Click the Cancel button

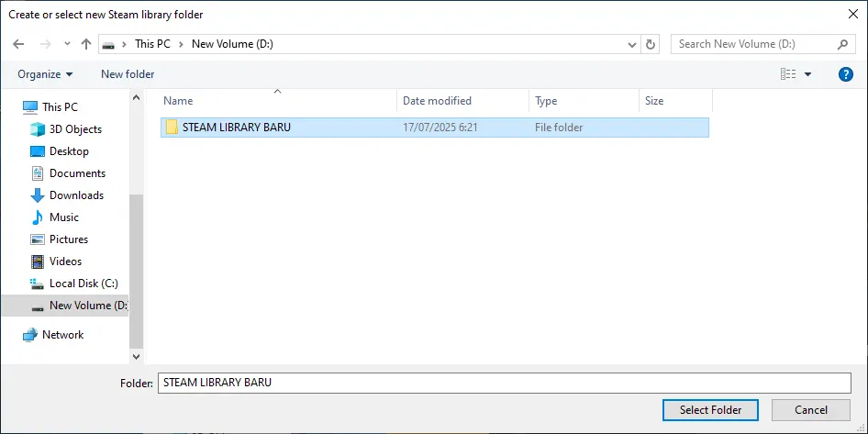tap(811, 410)
